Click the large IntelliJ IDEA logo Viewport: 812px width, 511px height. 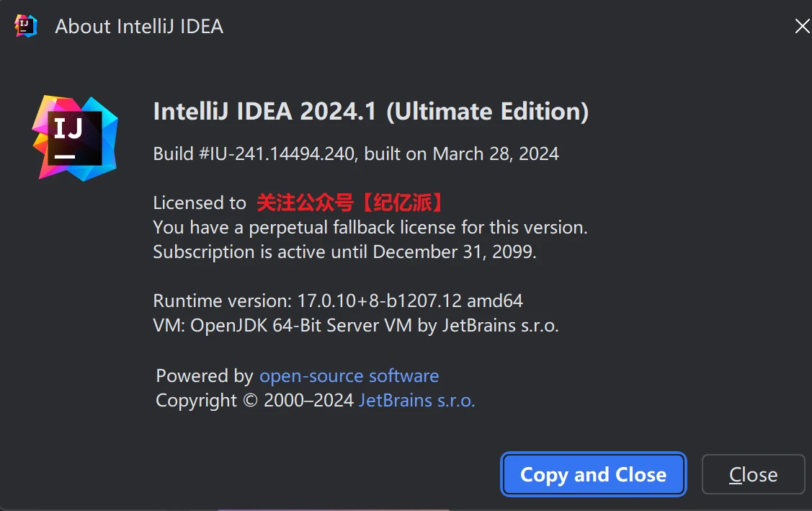pyautogui.click(x=75, y=138)
